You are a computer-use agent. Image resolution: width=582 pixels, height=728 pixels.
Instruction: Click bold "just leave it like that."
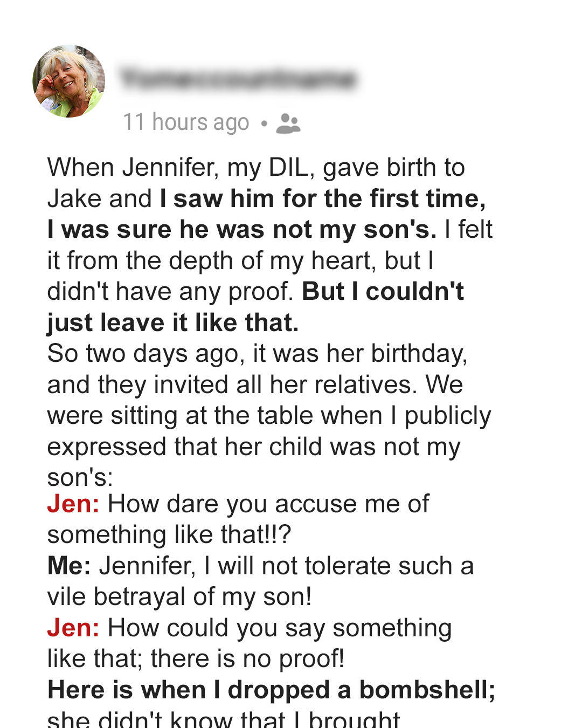173,322
